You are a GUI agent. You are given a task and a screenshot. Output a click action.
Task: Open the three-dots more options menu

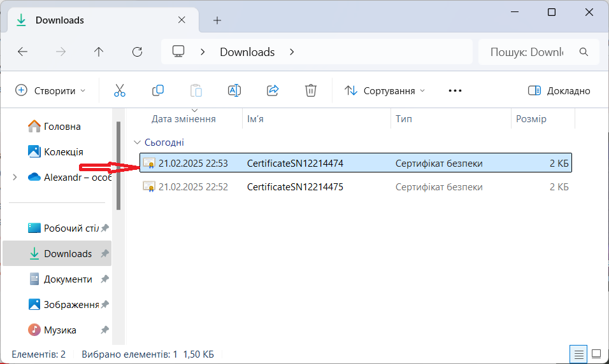point(455,91)
